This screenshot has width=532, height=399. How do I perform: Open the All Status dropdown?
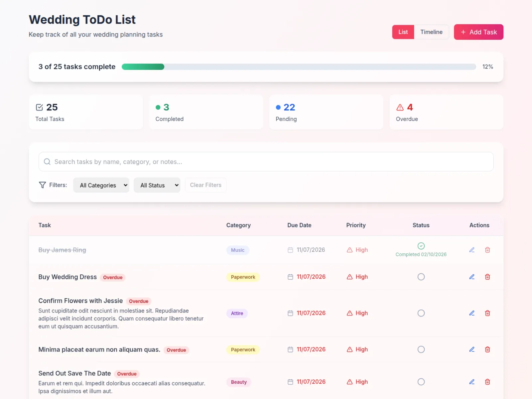pos(157,185)
